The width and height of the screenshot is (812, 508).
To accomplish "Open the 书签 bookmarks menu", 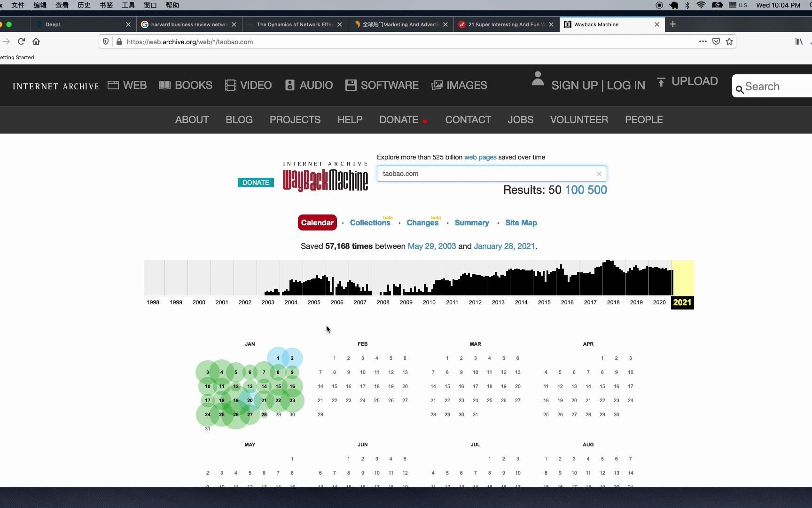I will click(106, 5).
